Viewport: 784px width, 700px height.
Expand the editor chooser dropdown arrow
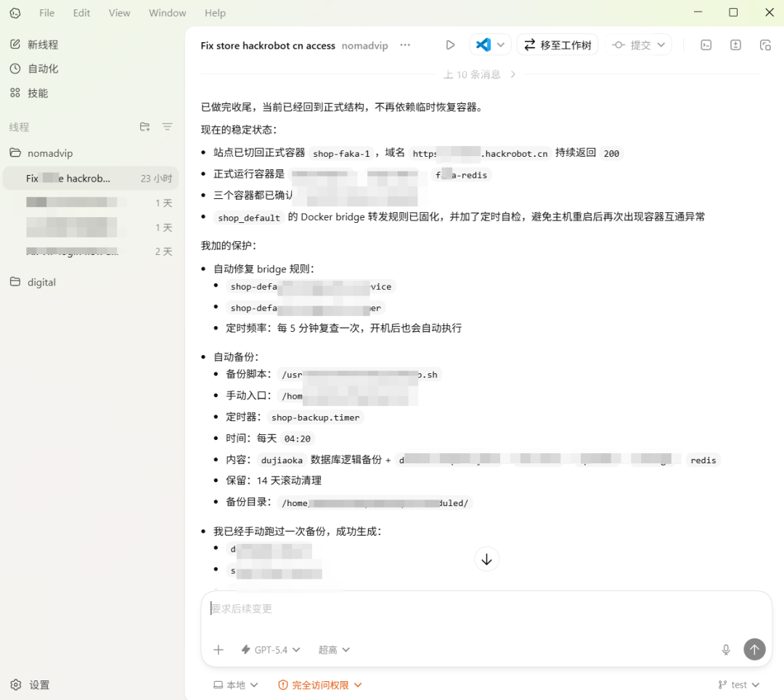(x=501, y=45)
